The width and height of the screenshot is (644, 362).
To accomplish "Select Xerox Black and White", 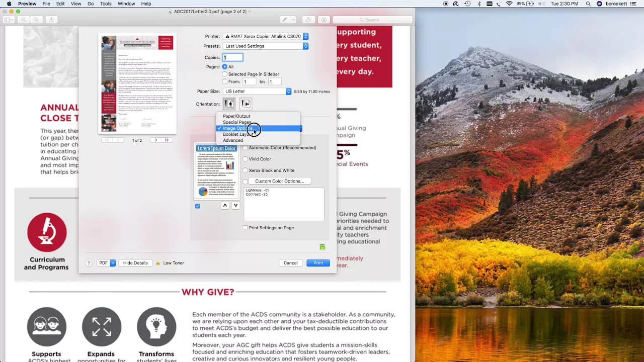I will click(x=246, y=170).
